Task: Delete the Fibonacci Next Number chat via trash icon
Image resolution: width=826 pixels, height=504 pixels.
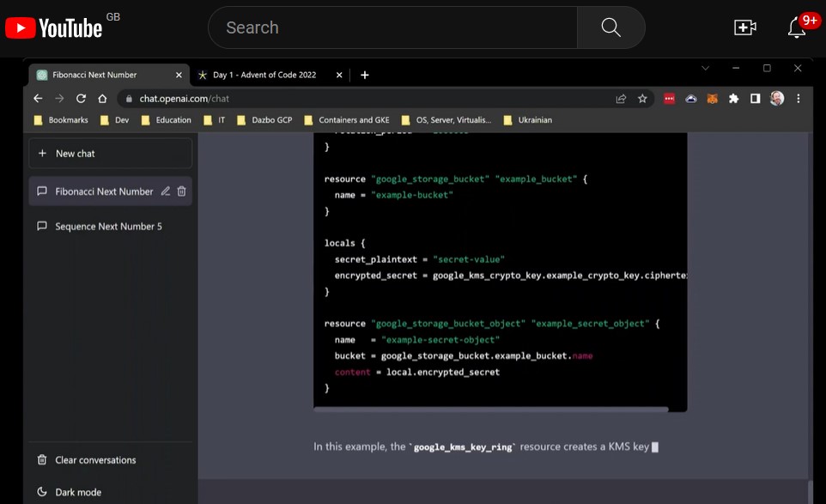Action: (182, 191)
